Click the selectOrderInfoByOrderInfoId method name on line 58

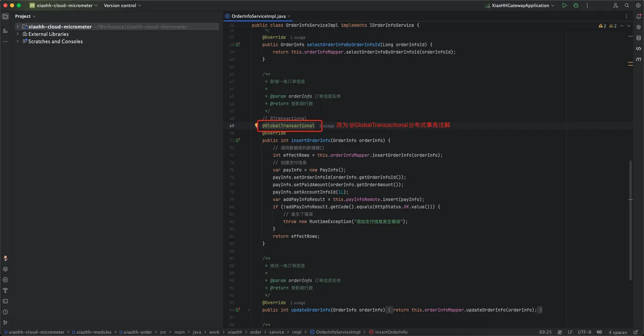point(343,45)
